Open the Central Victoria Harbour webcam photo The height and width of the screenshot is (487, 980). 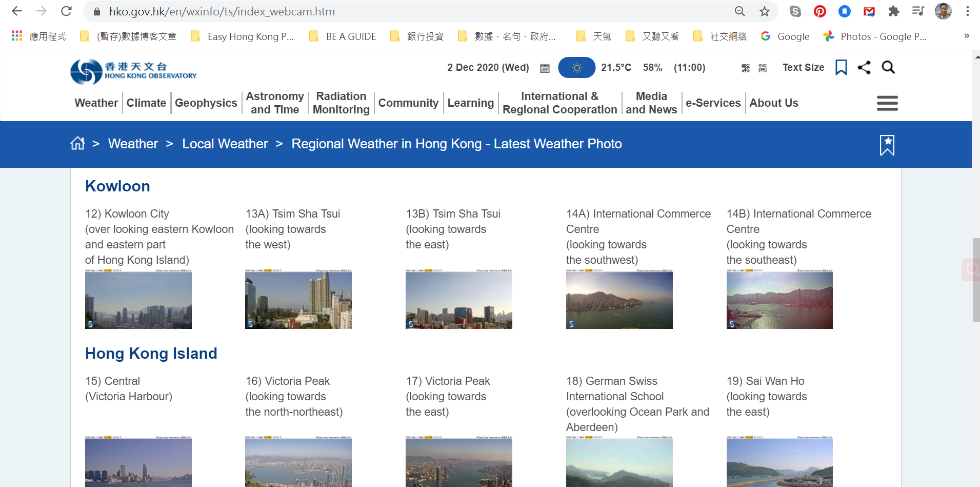pyautogui.click(x=138, y=461)
